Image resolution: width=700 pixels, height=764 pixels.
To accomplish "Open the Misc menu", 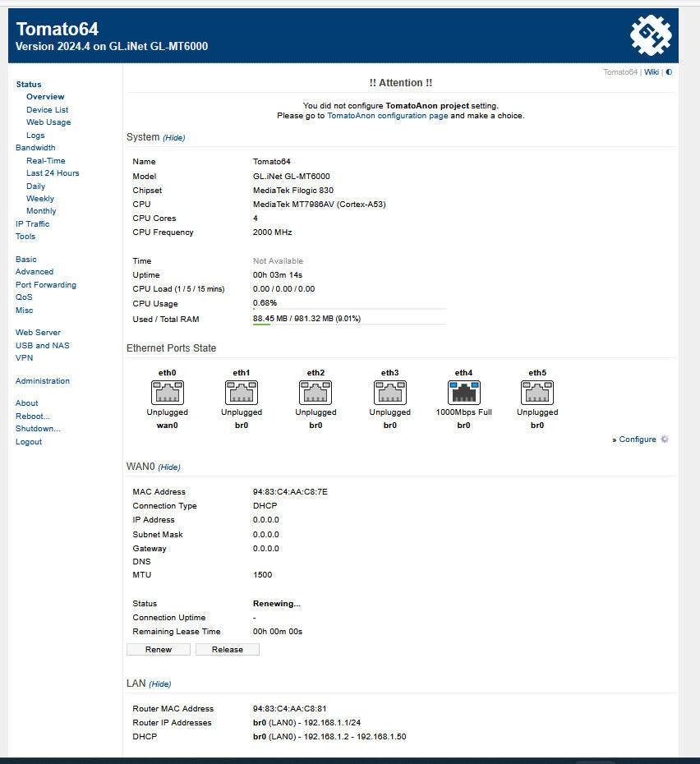I will tap(25, 311).
